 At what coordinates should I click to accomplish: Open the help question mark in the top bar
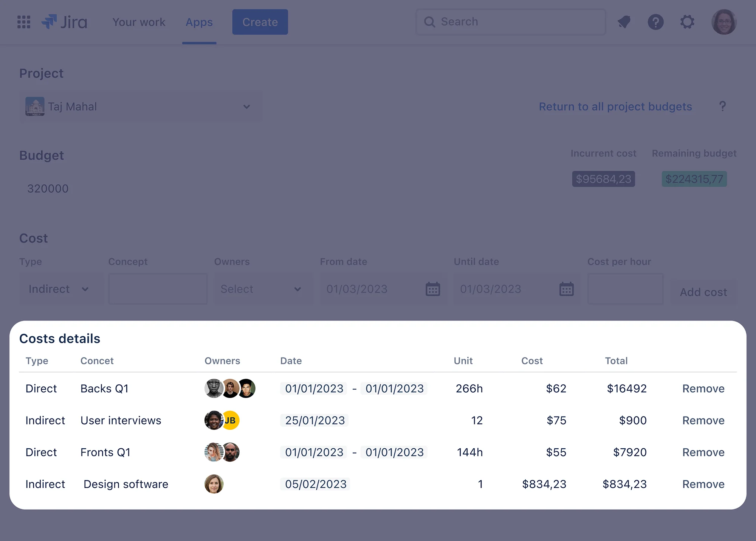[x=656, y=22]
